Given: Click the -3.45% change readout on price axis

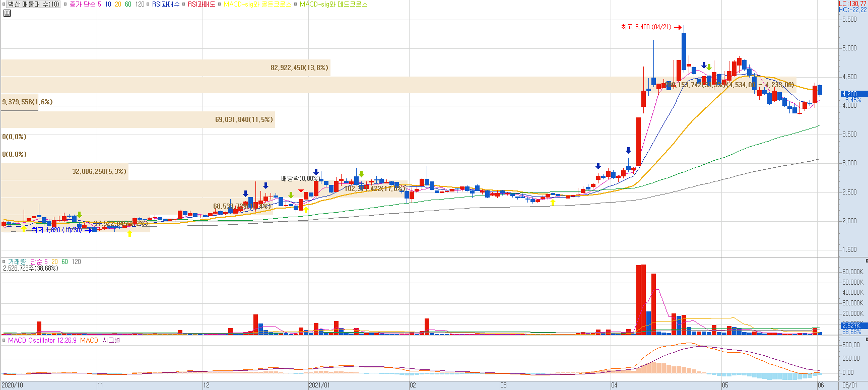Looking at the screenshot, I should click(x=852, y=100).
